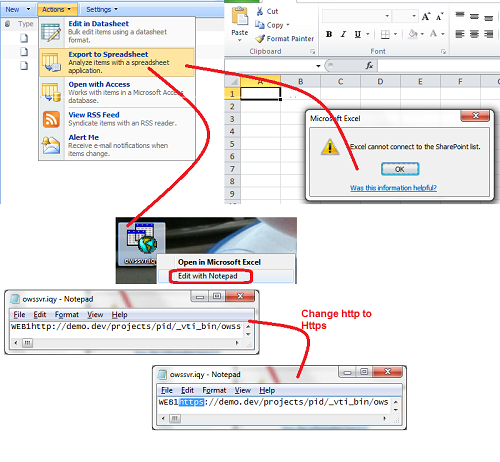Click the Middle Align icon
500x462 pixels.
click(x=474, y=16)
